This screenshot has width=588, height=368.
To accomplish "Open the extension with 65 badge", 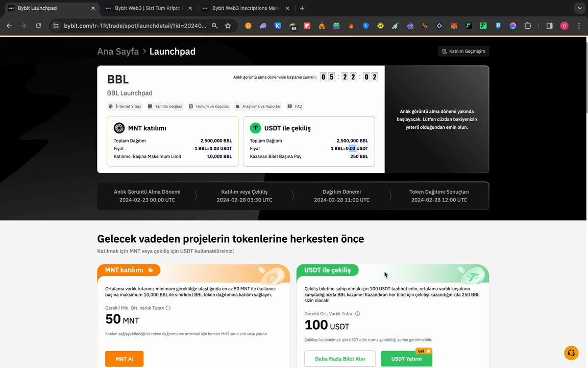I will point(292,26).
